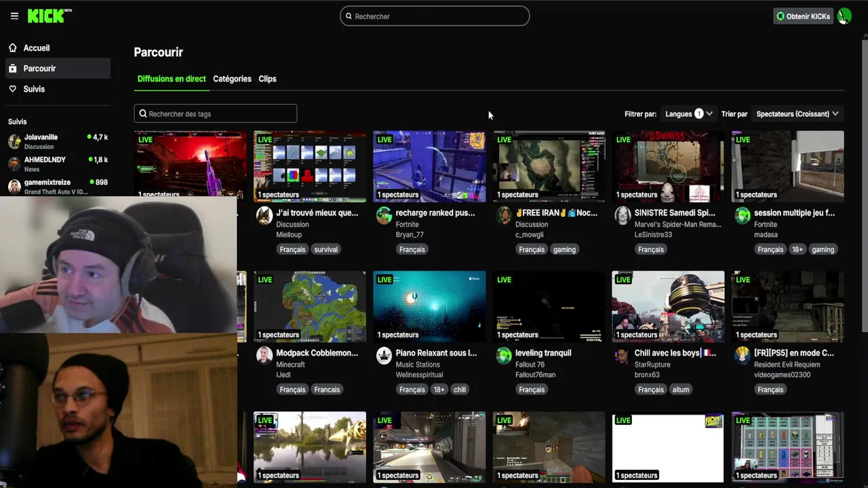
Task: Click the Obtenir KICKs button
Action: (803, 16)
